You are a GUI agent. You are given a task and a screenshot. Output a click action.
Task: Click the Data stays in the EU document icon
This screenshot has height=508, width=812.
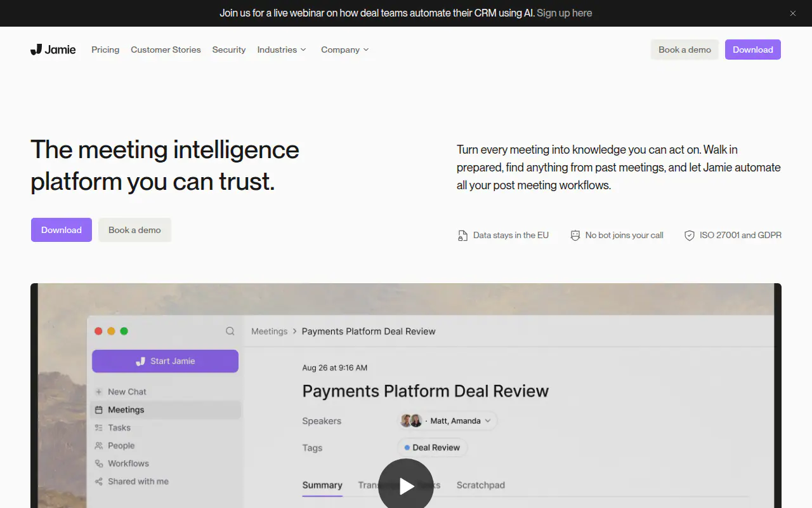click(x=462, y=236)
